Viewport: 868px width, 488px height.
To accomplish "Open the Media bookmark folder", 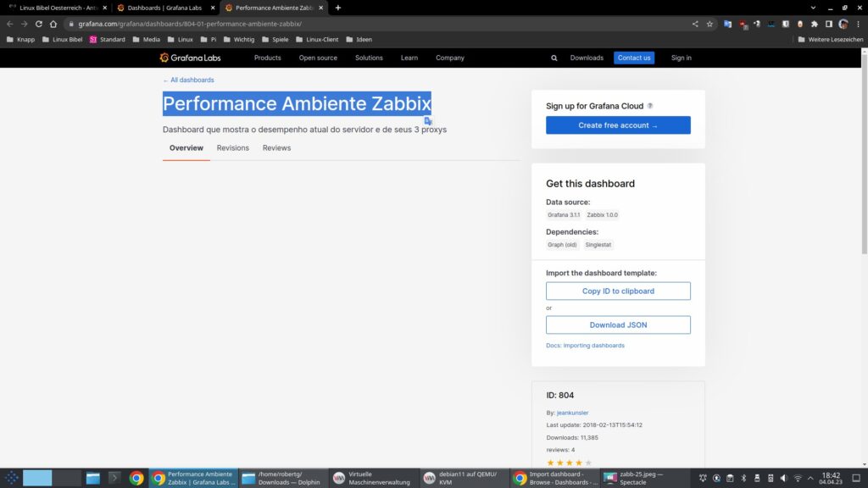I will [146, 39].
